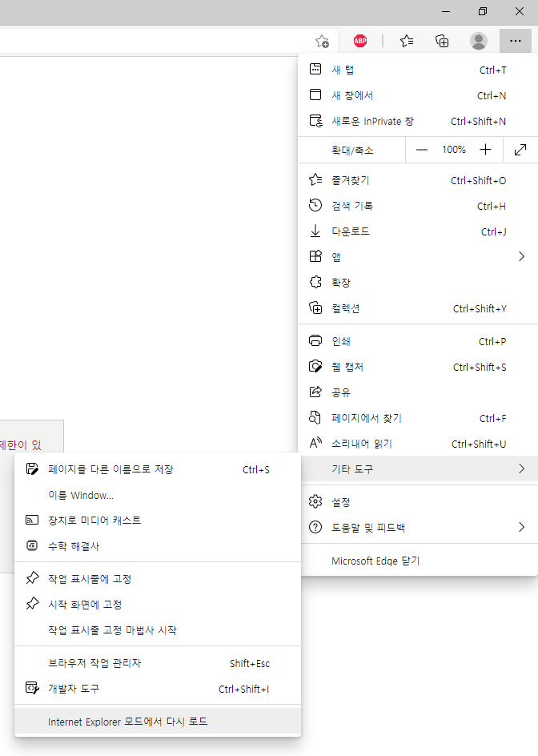Click the user profile avatar
538x756 pixels.
click(478, 42)
